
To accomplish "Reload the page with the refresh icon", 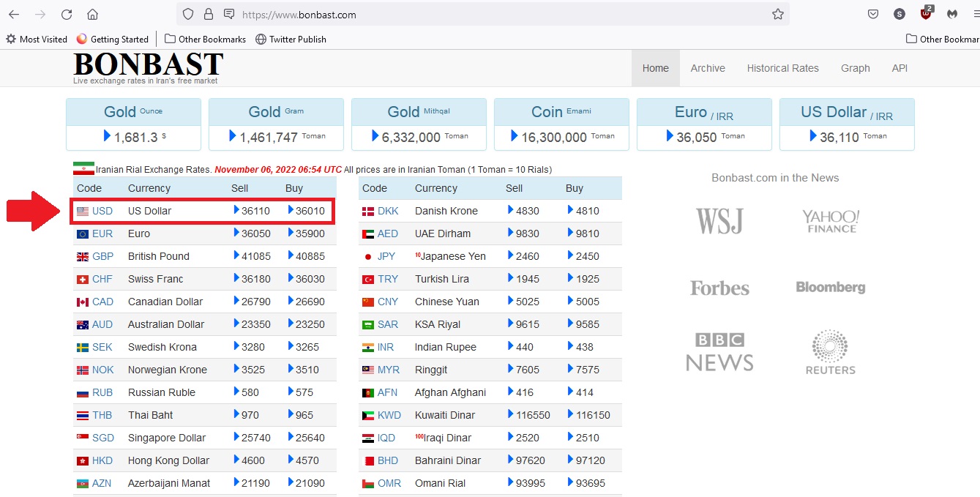I will 67,14.
